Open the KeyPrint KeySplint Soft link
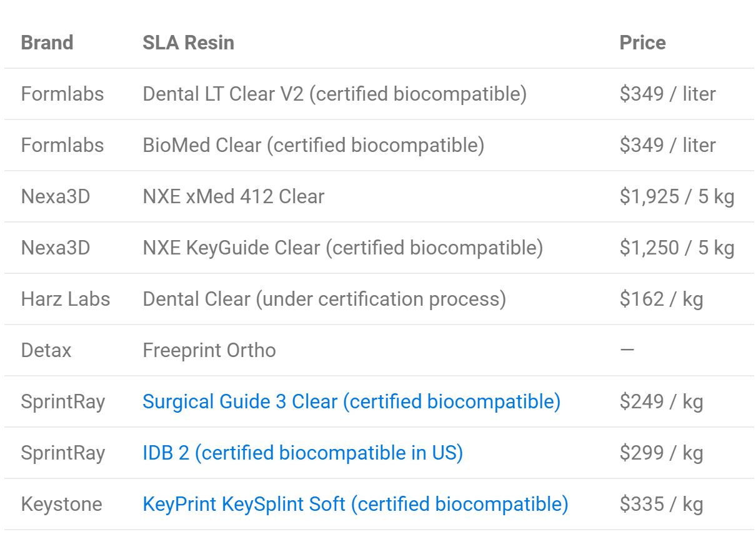Image resolution: width=756 pixels, height=549 pixels. click(x=356, y=504)
